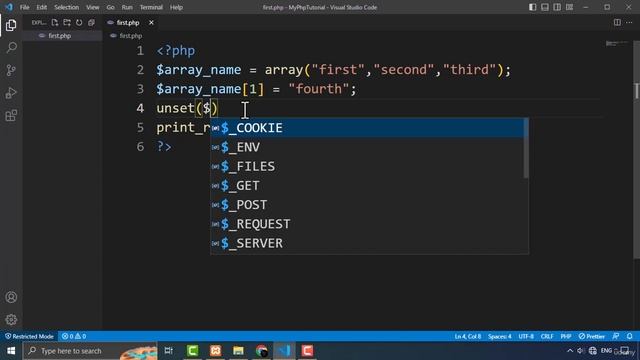Click the VS Code logo icon

pos(9,7)
